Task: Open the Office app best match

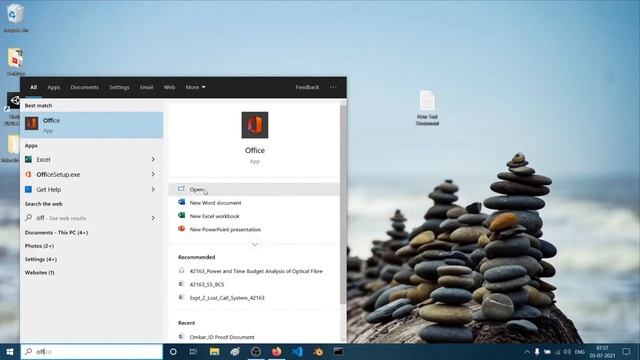Action: (x=92, y=125)
